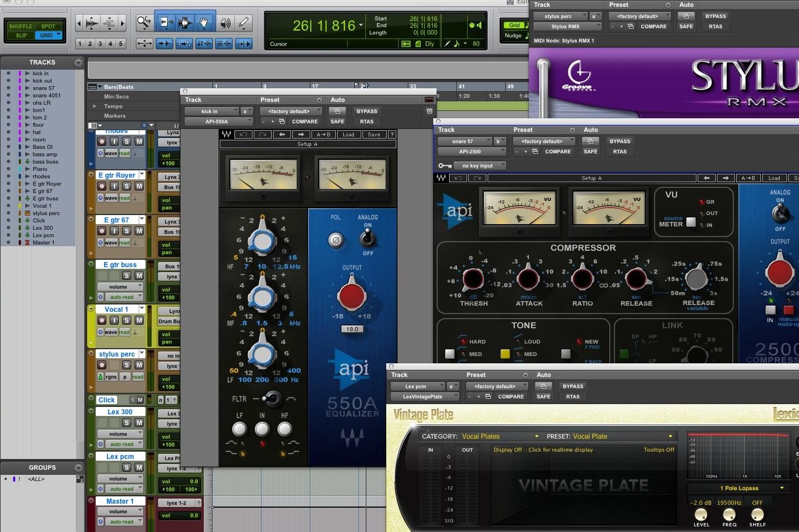Click Load in API-550A plugin toolbar

coord(348,135)
